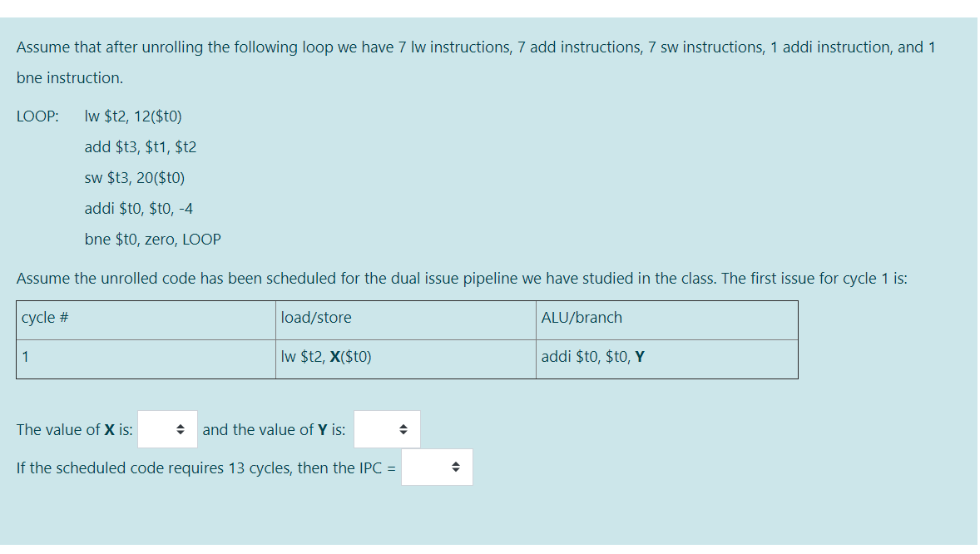
Task: Click the cycle number 1 cell
Action: pyautogui.click(x=22, y=356)
